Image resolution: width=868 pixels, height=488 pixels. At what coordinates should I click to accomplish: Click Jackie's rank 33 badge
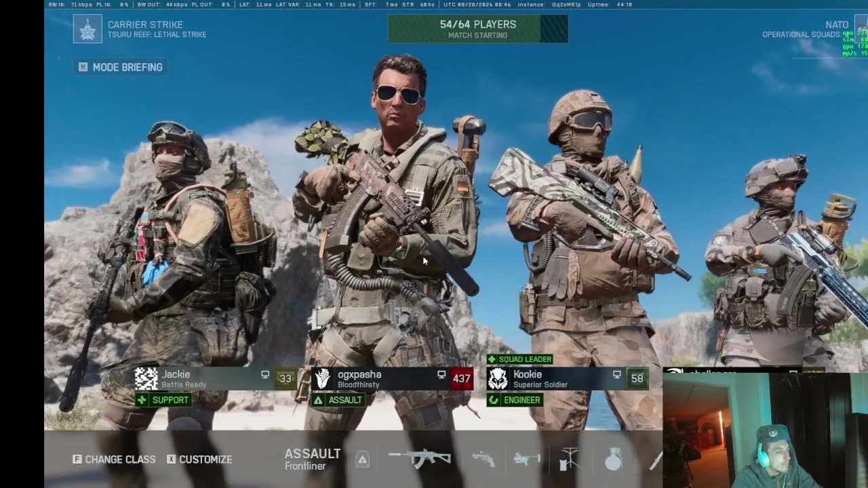click(x=285, y=379)
